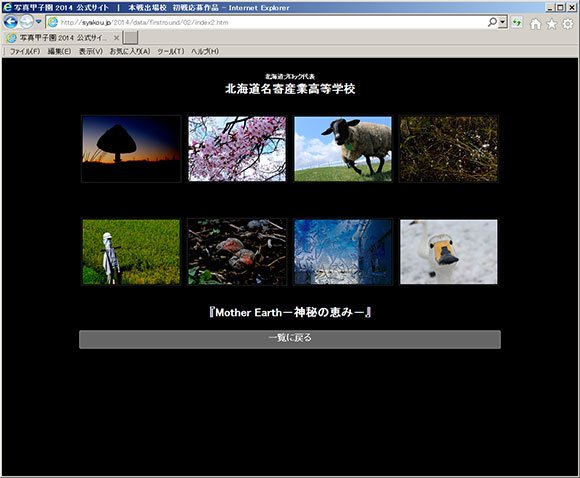Click the page favicon in address bar
580x478 pixels.
(x=53, y=23)
